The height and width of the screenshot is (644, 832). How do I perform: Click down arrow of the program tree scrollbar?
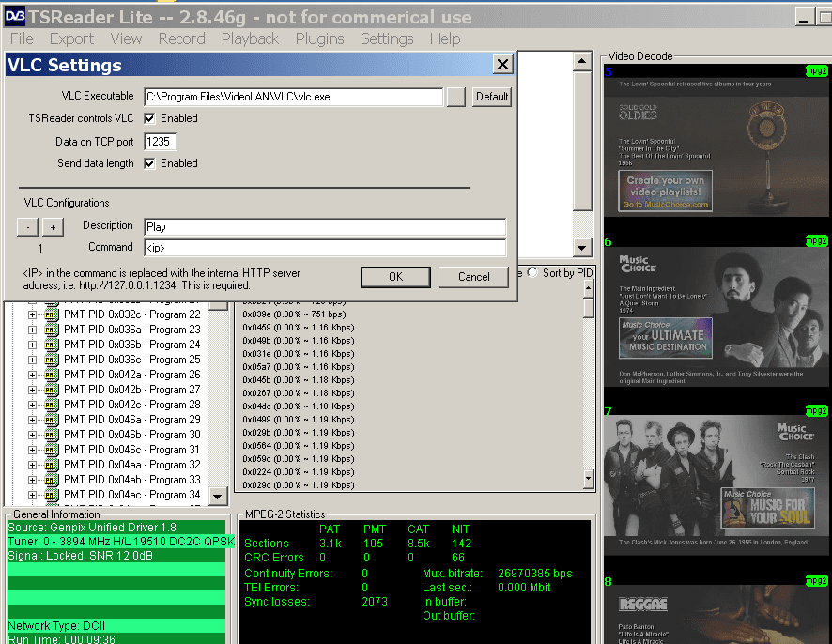(x=218, y=497)
